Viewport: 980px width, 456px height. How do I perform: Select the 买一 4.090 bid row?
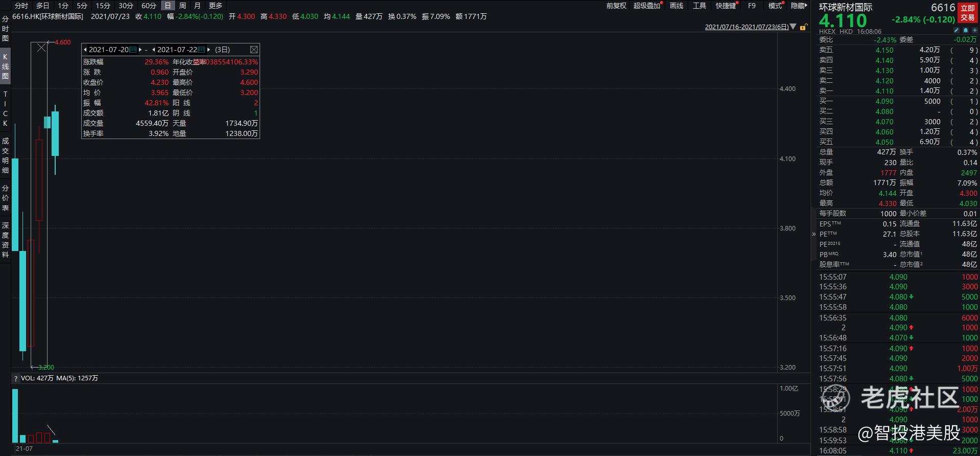click(898, 101)
